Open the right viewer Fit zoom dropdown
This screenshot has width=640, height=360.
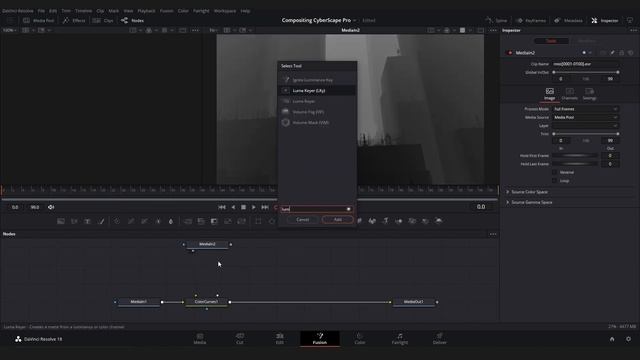click(213, 30)
